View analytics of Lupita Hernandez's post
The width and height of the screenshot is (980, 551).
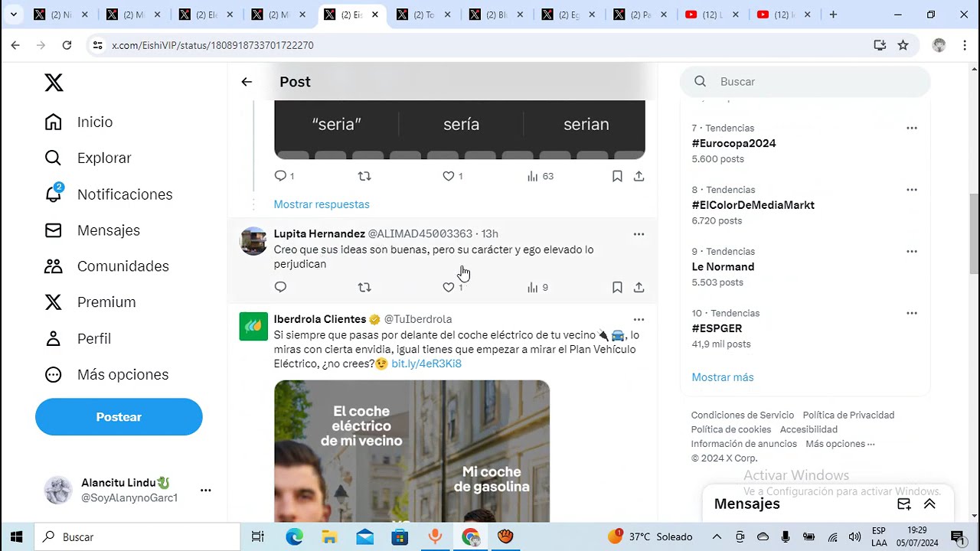[x=533, y=287]
